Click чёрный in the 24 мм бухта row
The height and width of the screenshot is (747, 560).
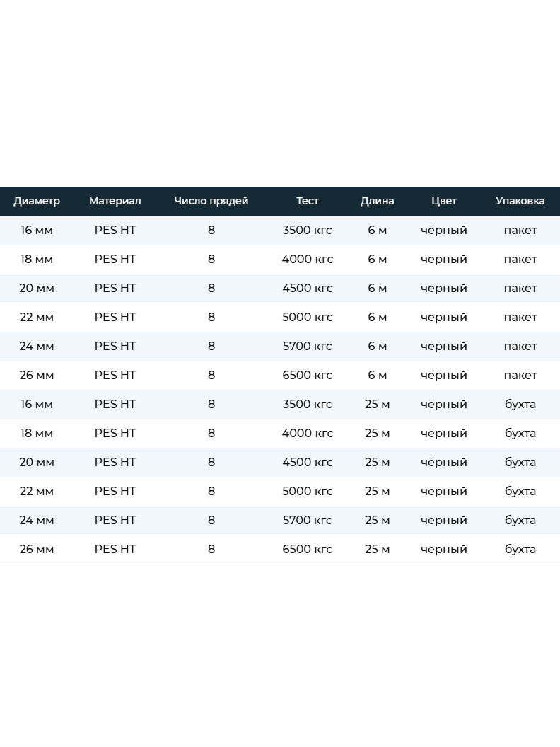(444, 521)
